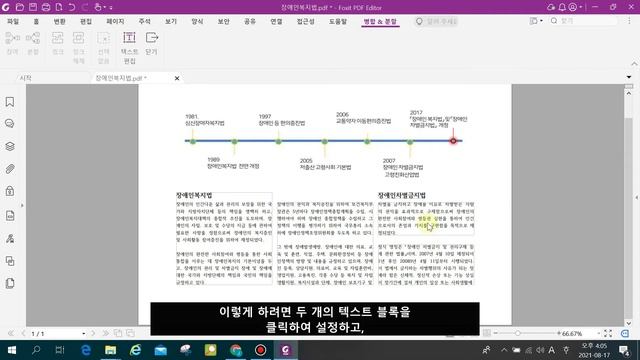The image size is (640, 360).
Task: Click the new document icon in quick access toolbar
Action: pos(59,7)
